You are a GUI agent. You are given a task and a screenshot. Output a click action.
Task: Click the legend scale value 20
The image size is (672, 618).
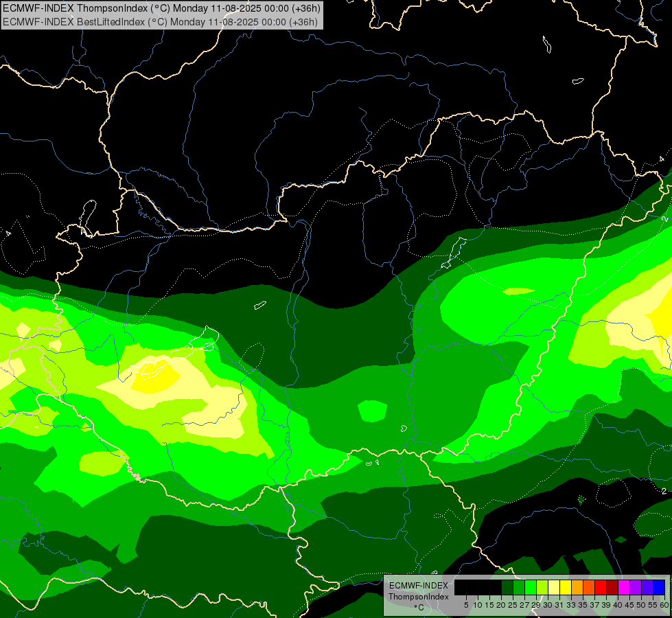501,605
